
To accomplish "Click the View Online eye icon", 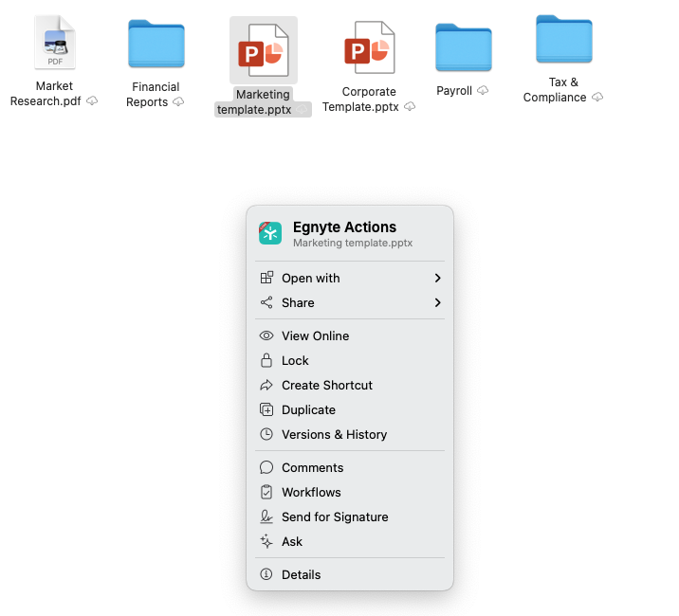I will click(266, 335).
